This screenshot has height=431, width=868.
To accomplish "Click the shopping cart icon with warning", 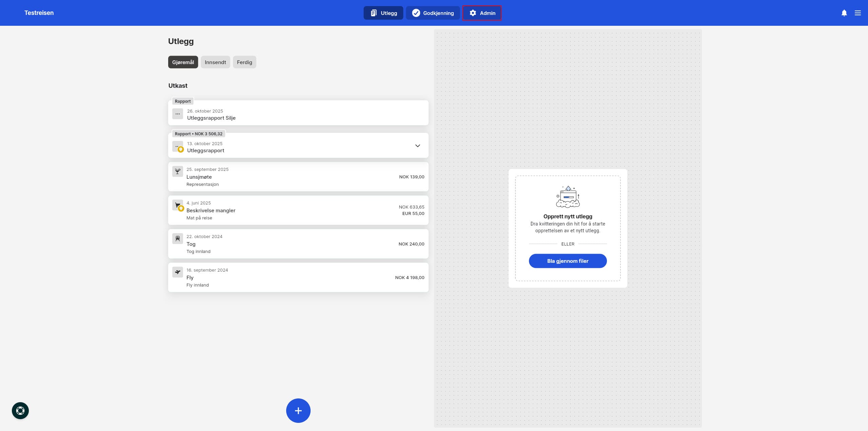I will coord(178,205).
